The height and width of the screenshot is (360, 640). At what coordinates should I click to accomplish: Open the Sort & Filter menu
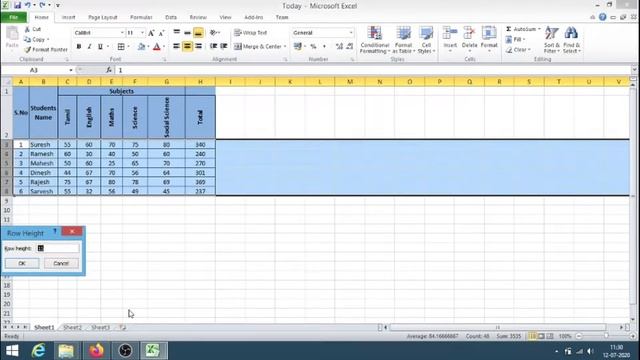551,39
